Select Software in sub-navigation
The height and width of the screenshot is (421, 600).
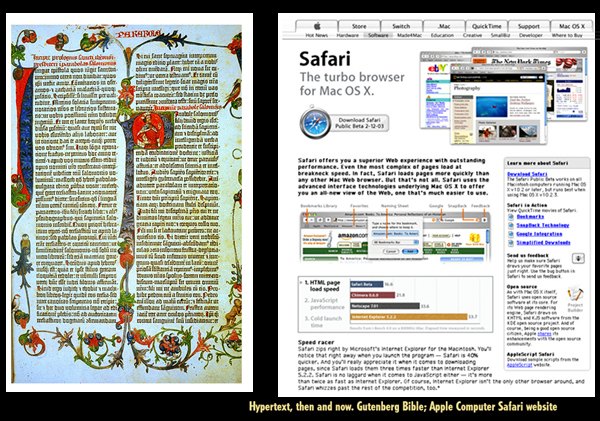click(378, 35)
